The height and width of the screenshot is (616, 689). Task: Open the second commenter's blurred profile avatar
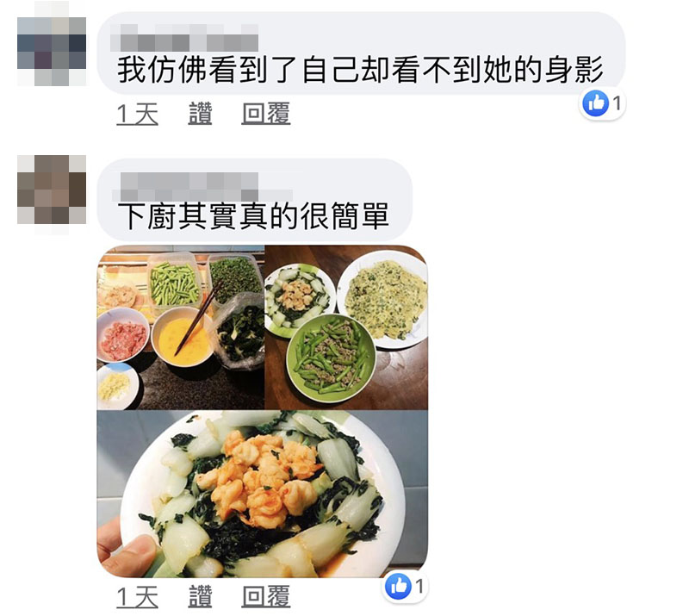pos(52,190)
